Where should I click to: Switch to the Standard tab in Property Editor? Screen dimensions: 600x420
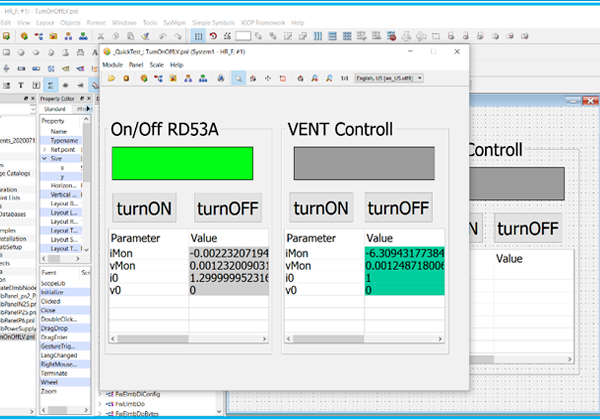(55, 109)
